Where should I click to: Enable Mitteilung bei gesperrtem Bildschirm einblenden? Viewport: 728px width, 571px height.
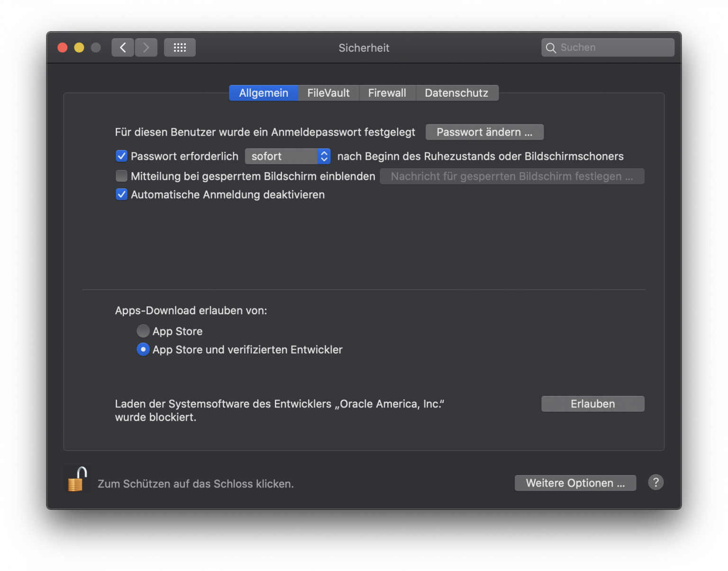tap(121, 176)
